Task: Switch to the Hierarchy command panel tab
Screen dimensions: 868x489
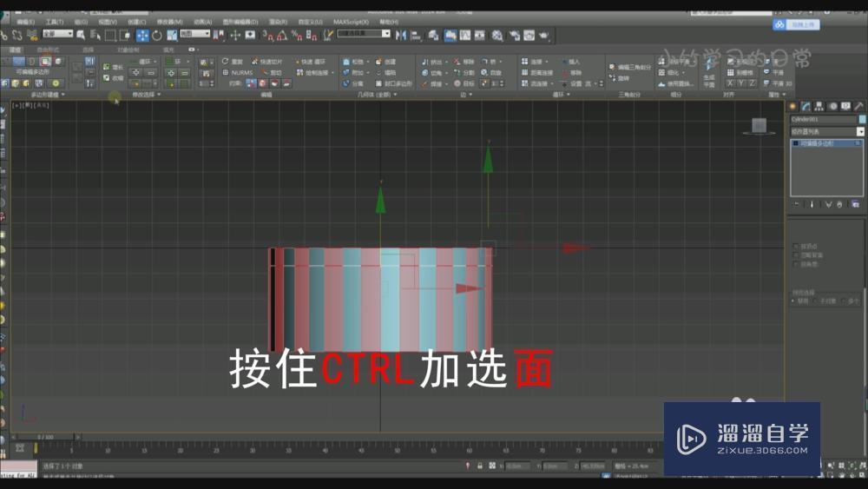Action: pyautogui.click(x=819, y=106)
